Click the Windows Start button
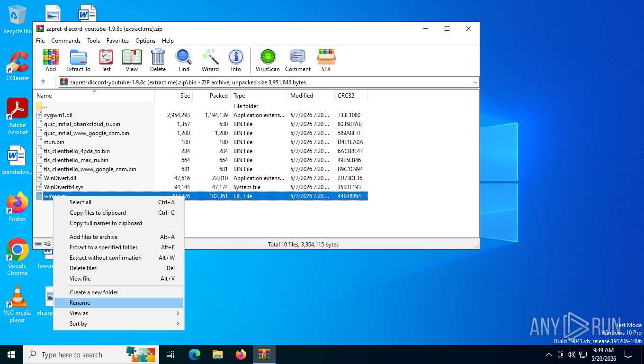The height and width of the screenshot is (364, 644). pyautogui.click(x=11, y=355)
